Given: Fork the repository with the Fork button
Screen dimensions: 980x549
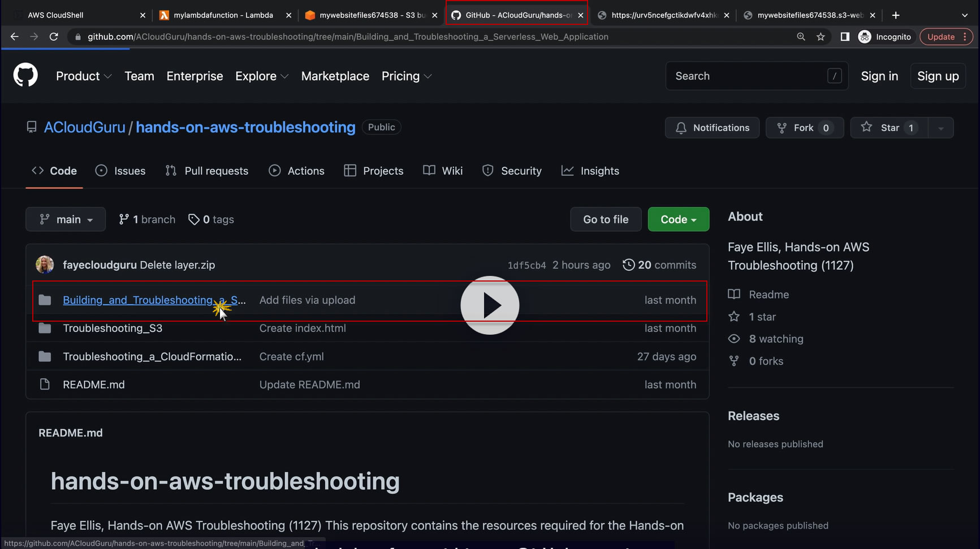Looking at the screenshot, I should 805,128.
